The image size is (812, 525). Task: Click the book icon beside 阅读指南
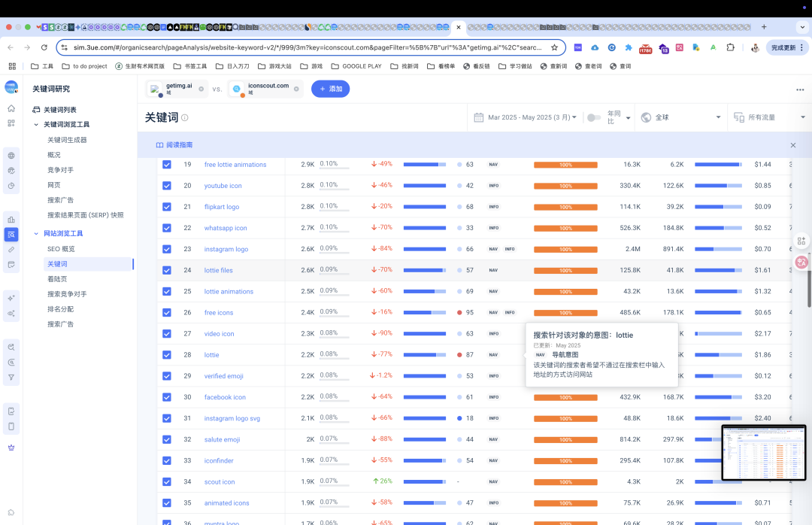pyautogui.click(x=159, y=145)
